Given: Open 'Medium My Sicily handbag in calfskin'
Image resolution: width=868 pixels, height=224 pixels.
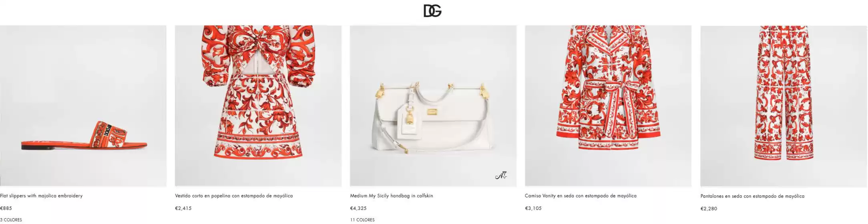Looking at the screenshot, I should tap(392, 196).
